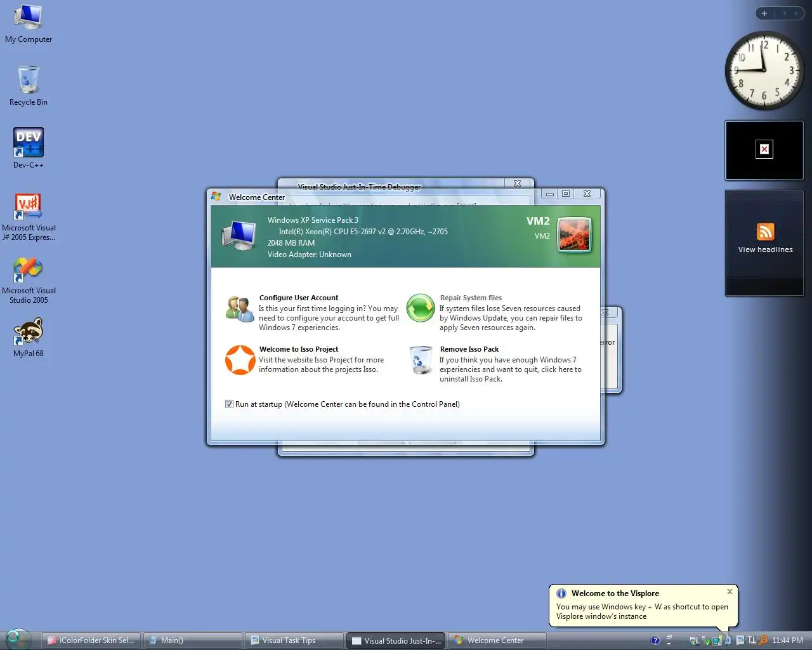
Task: Click the VM2 user account picture
Action: click(x=574, y=234)
